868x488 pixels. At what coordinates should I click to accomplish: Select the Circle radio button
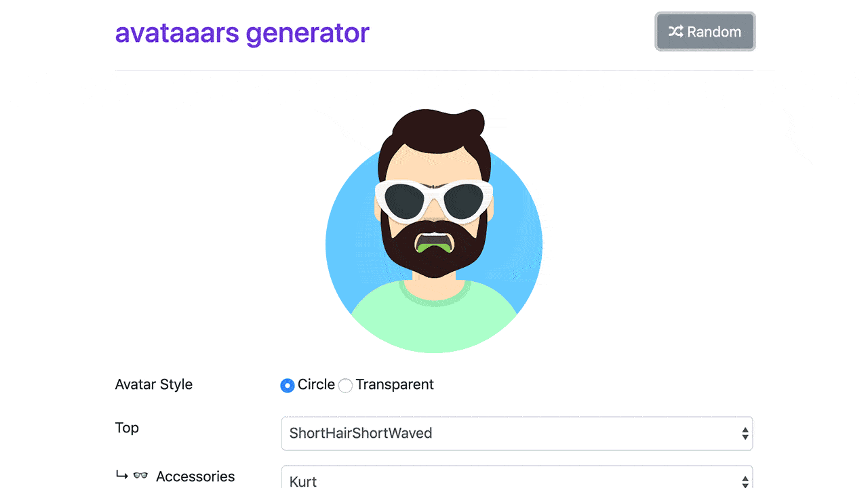point(288,386)
